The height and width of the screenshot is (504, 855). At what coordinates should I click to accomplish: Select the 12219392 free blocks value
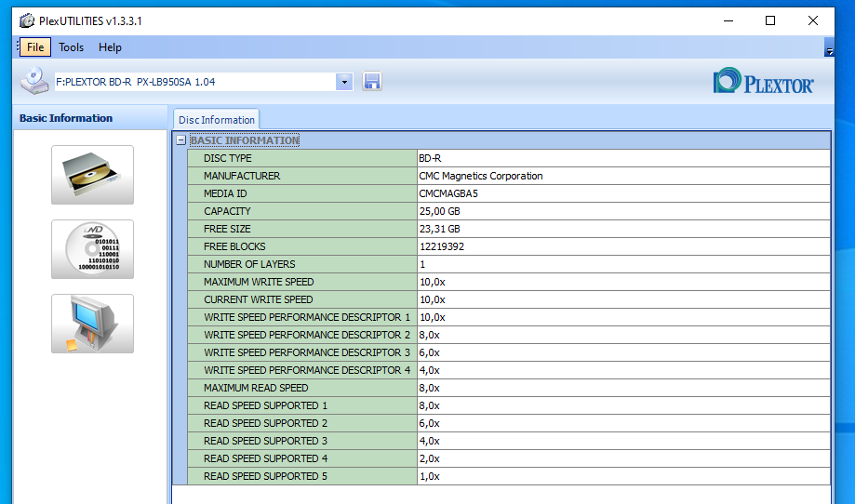pyautogui.click(x=442, y=246)
